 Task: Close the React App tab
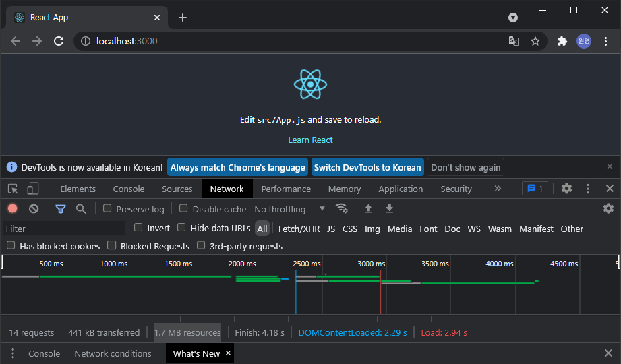[x=157, y=18]
